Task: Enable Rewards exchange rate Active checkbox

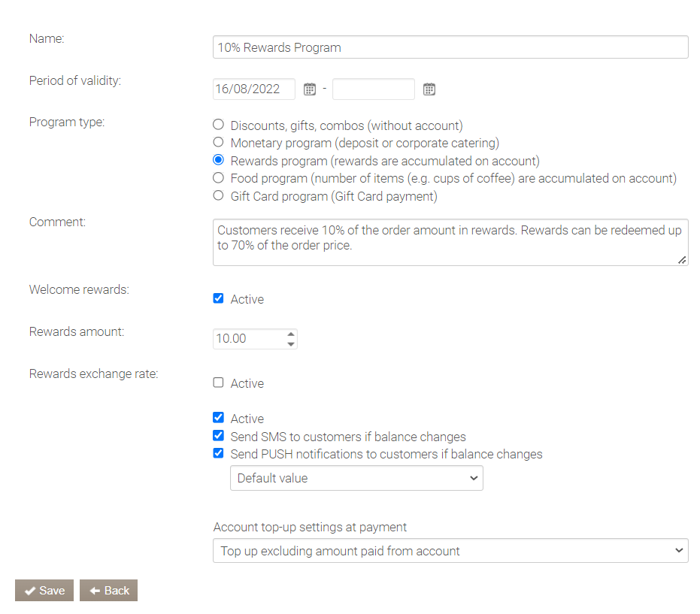Action: 219,383
